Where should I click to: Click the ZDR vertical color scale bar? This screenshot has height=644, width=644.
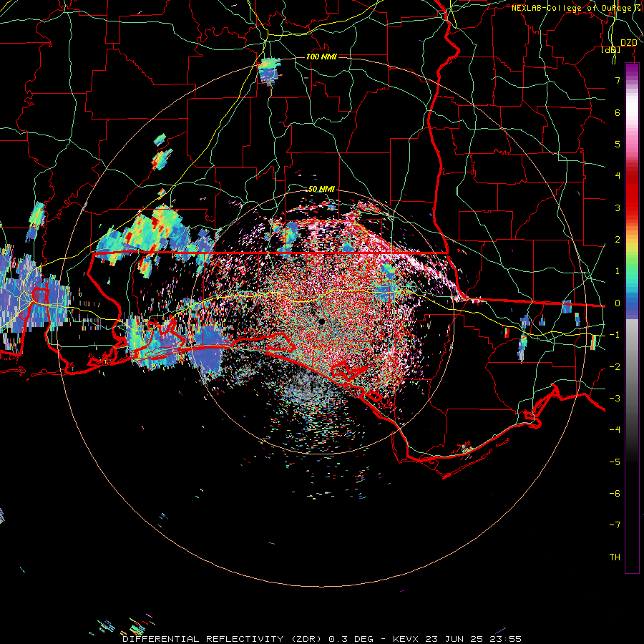point(632,318)
